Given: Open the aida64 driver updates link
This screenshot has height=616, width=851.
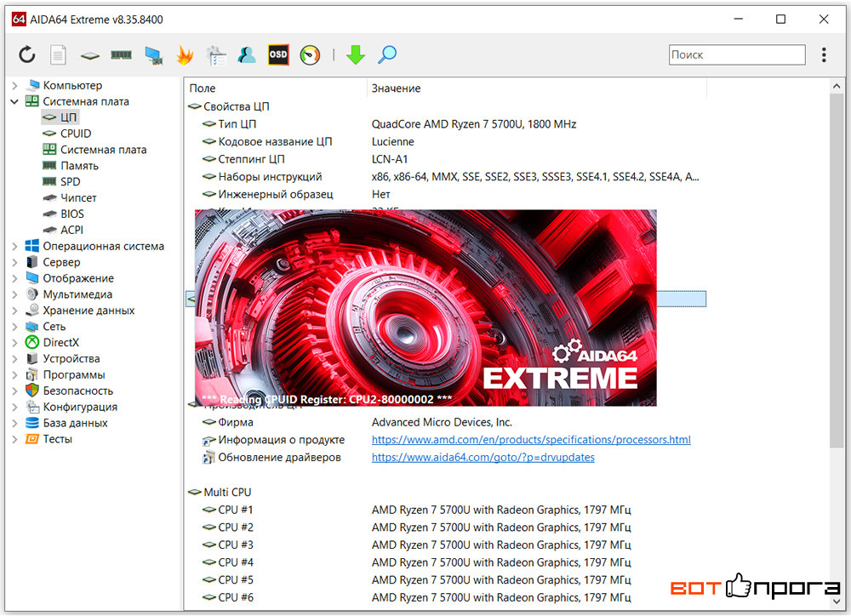Looking at the screenshot, I should (x=483, y=458).
